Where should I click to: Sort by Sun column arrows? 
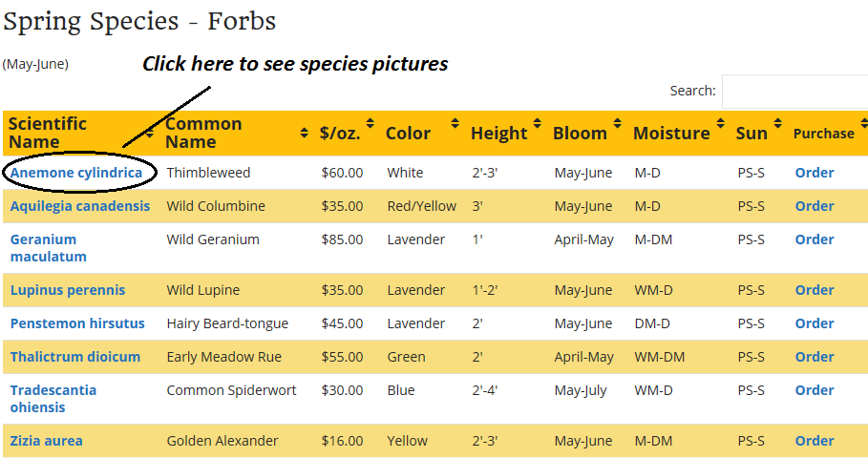point(778,123)
